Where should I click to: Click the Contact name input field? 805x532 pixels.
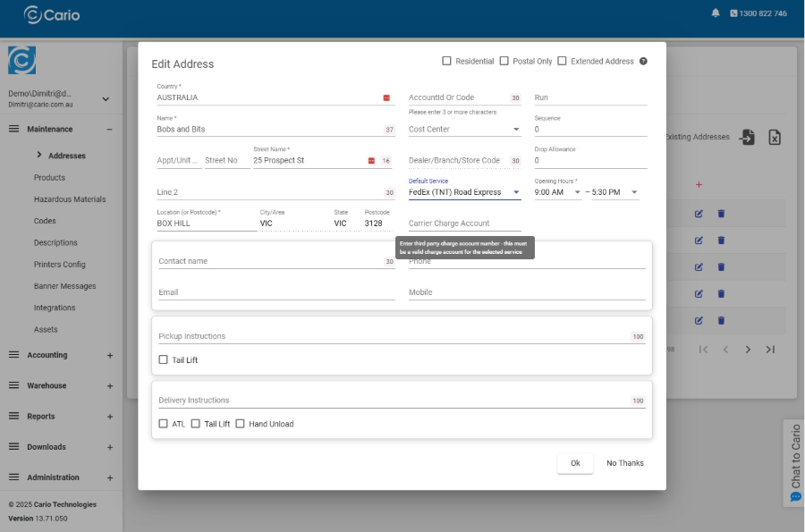[x=268, y=262]
